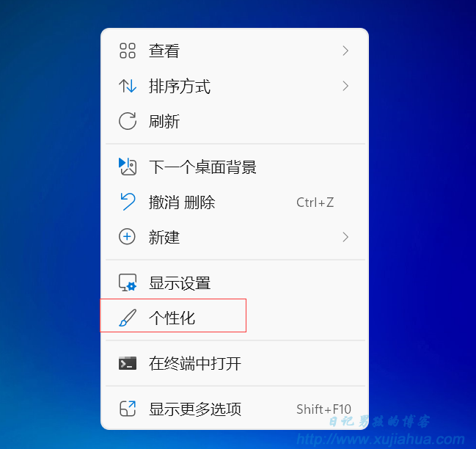Expand the 查看 submenu chevron
The width and height of the screenshot is (476, 449).
[x=345, y=51]
